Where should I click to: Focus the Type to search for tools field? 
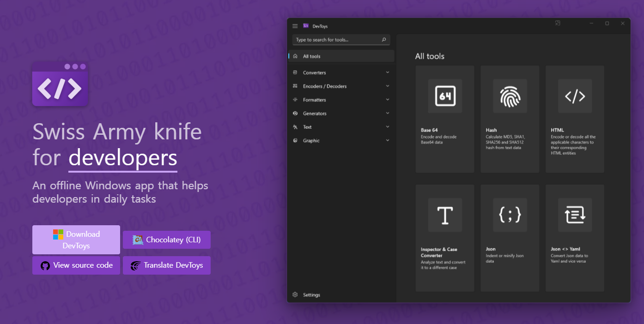click(341, 40)
